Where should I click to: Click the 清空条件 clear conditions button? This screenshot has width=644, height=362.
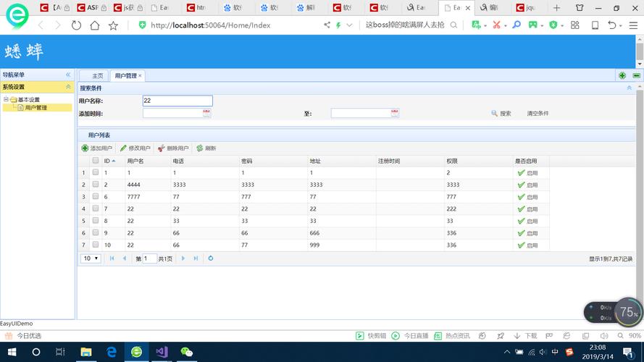[538, 114]
